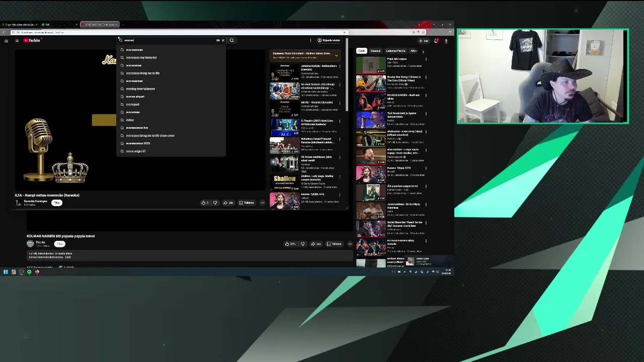
Task: Open options menu for Mirella karaoke video
Action: [340, 103]
